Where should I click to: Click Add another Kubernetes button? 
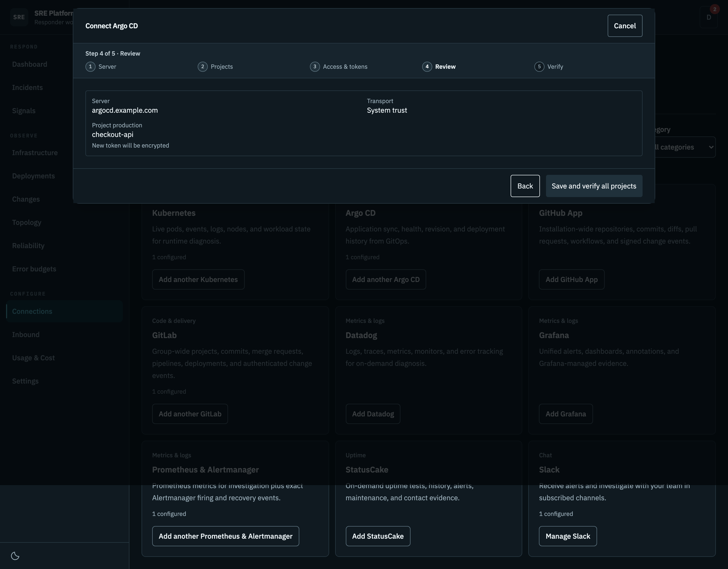point(198,279)
